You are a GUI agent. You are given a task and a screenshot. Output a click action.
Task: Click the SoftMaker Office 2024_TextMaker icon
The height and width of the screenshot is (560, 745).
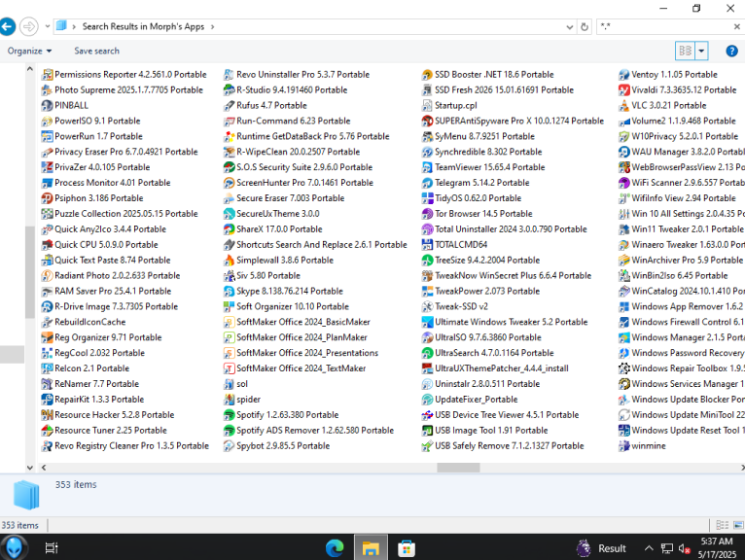coord(229,368)
